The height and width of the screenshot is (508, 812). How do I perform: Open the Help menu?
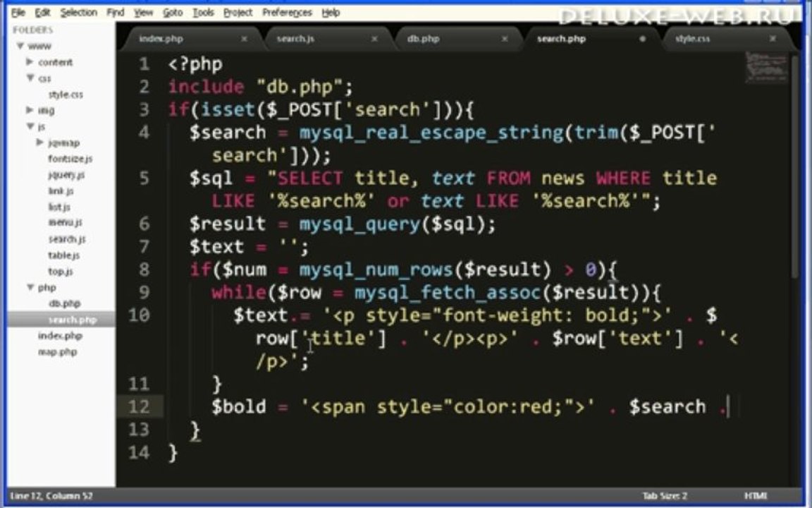click(x=331, y=13)
